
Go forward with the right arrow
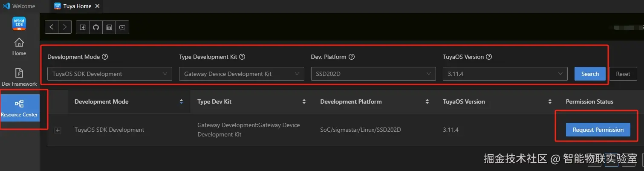pyautogui.click(x=64, y=27)
